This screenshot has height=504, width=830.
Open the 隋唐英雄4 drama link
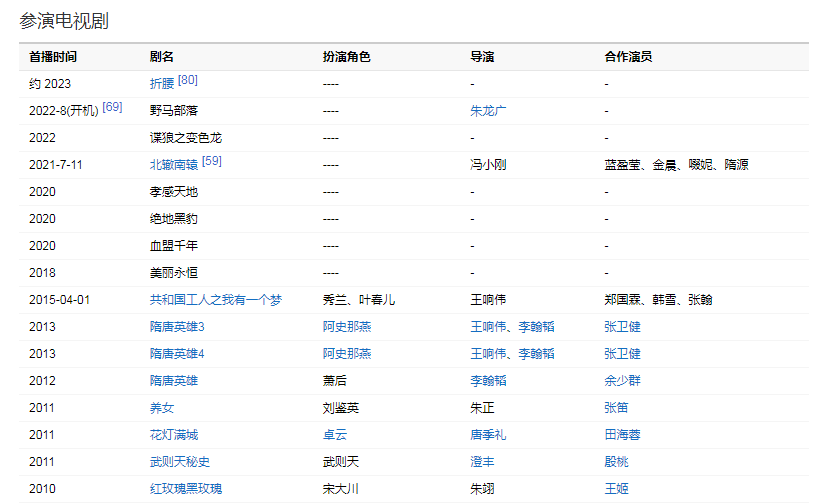(x=177, y=354)
